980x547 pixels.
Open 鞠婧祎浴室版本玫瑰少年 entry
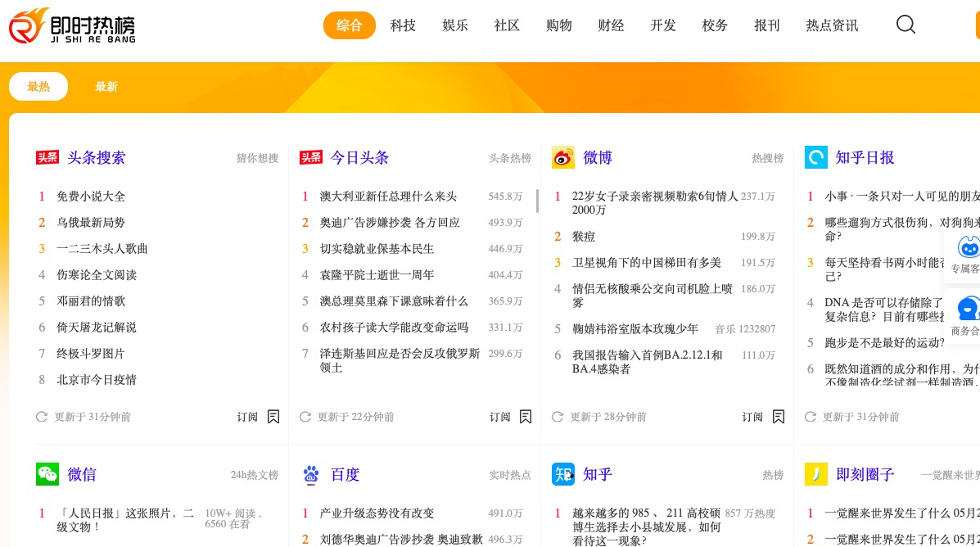point(635,329)
